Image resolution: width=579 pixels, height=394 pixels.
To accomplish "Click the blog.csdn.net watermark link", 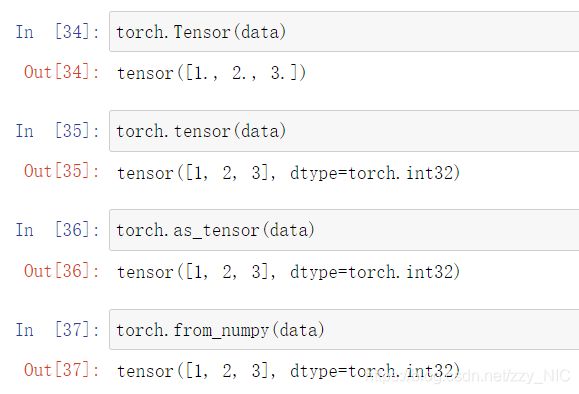I will 470,376.
